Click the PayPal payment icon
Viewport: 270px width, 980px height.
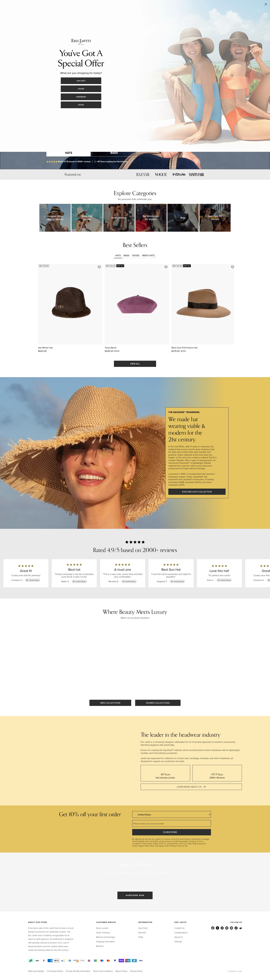(x=115, y=961)
